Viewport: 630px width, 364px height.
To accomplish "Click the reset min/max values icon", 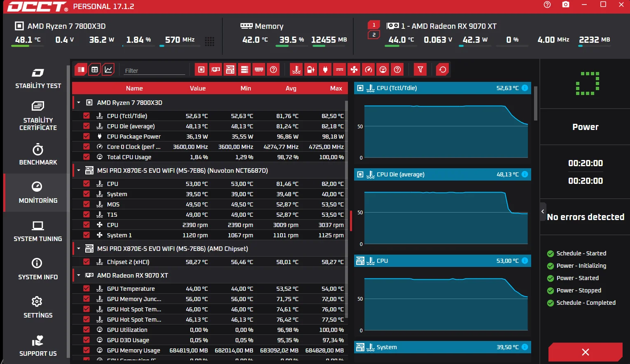I will (443, 70).
